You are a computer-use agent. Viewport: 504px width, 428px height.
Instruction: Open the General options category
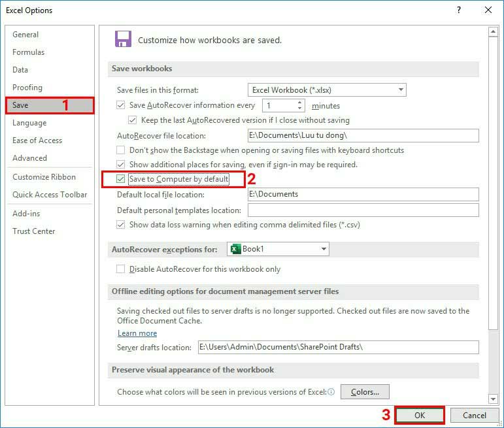click(x=25, y=35)
